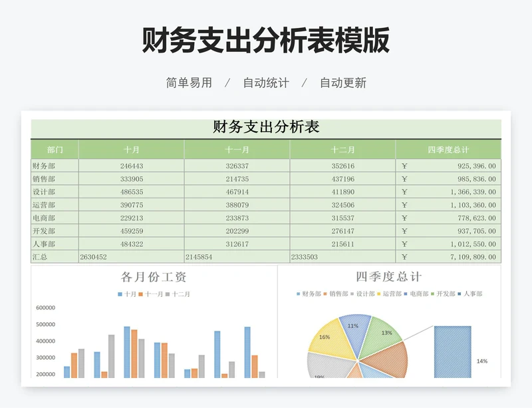Select the 十二月 table column header
The height and width of the screenshot is (408, 532).
click(342, 150)
